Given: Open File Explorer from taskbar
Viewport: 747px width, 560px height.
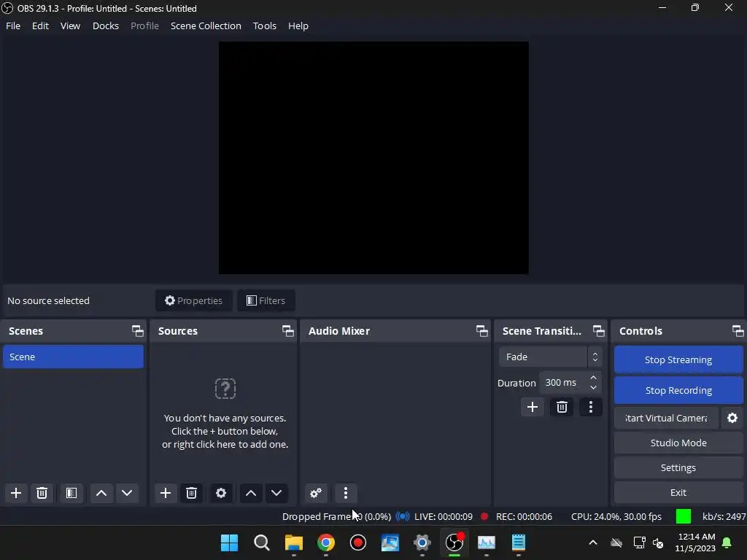Looking at the screenshot, I should pos(294,542).
